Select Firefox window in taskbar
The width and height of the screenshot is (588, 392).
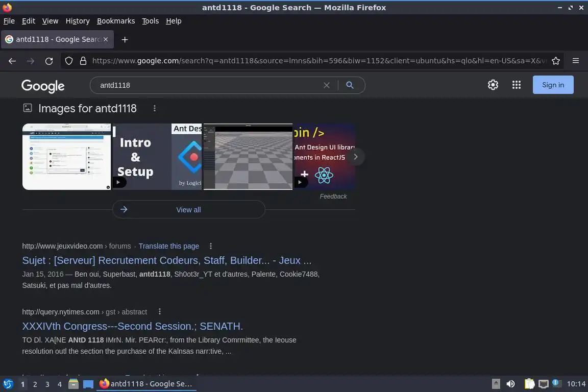(x=146, y=384)
